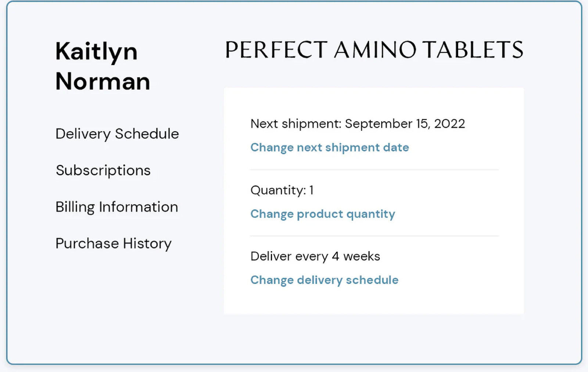Click the Quantity: 1 text
The width and height of the screenshot is (588, 372).
282,190
